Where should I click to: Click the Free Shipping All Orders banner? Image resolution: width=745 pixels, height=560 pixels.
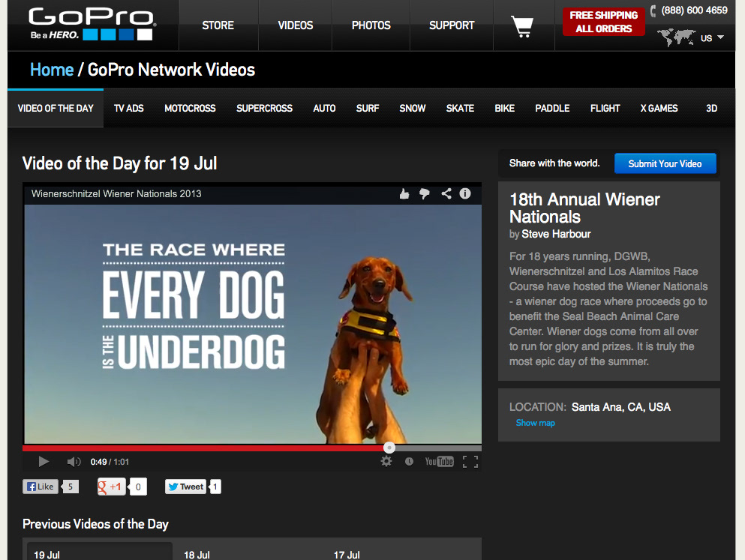[603, 22]
